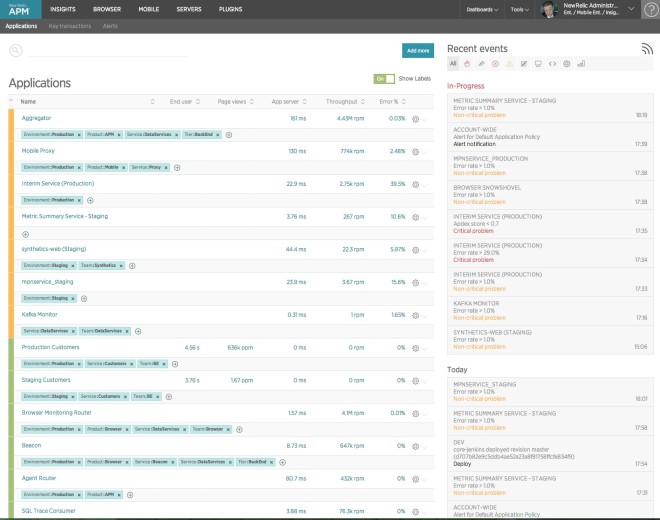This screenshot has width=660, height=520.
Task: Open the SQL Trace Consumer application
Action: click(48, 511)
